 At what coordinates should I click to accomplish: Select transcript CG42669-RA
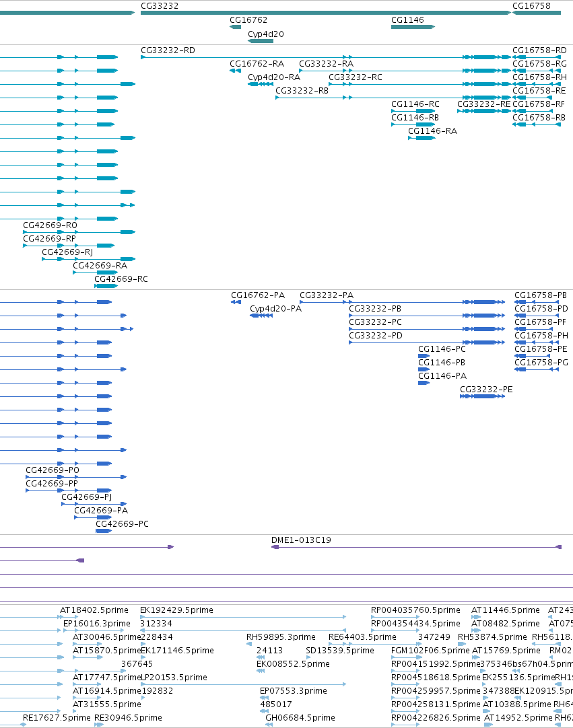(x=100, y=266)
